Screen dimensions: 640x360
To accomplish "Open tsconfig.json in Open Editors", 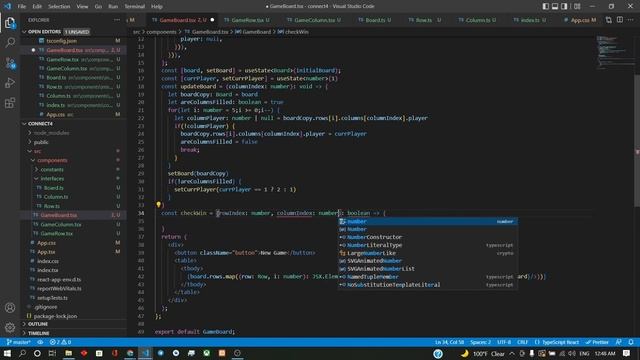I will tap(61, 41).
